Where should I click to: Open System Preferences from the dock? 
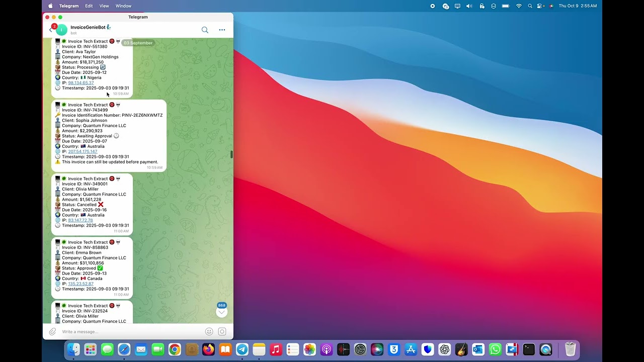[x=360, y=349]
